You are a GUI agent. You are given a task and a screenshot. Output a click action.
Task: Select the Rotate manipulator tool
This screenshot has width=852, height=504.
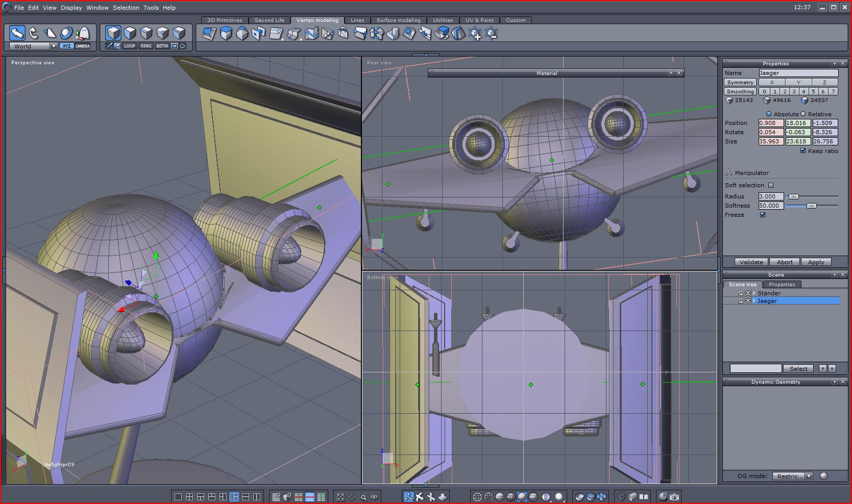34,33
